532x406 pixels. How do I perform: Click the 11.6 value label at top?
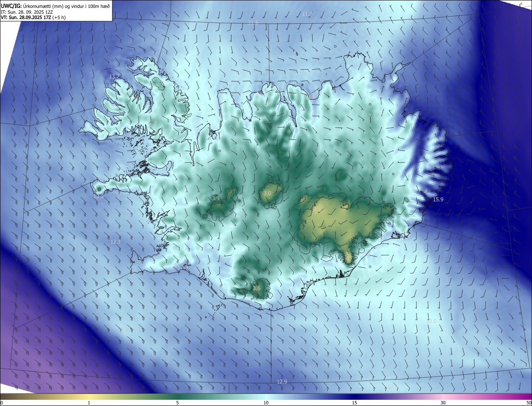coord(253,22)
